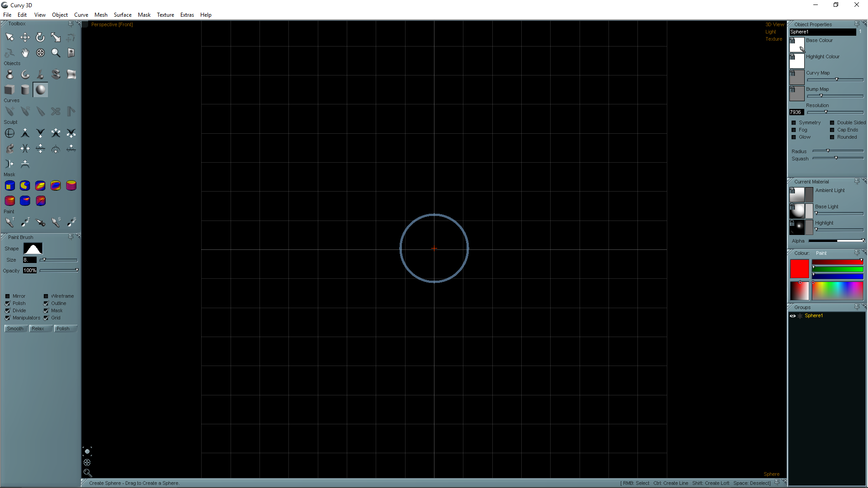Create a cube object primitive

click(9, 90)
